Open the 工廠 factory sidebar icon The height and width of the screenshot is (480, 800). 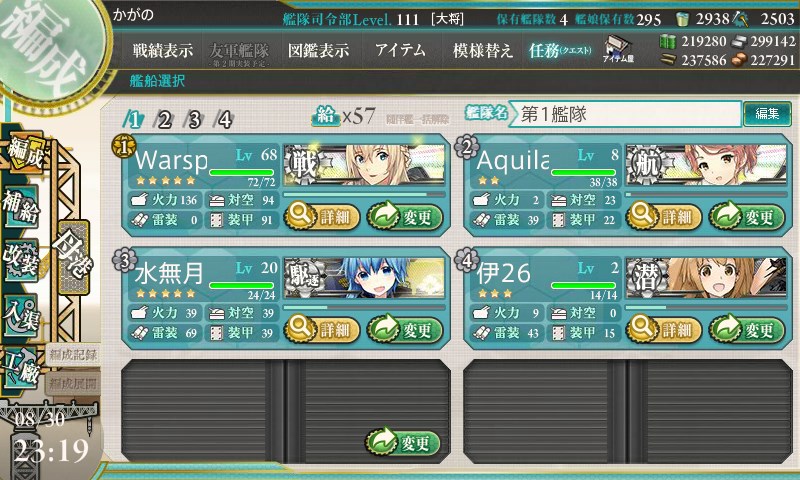click(x=21, y=368)
